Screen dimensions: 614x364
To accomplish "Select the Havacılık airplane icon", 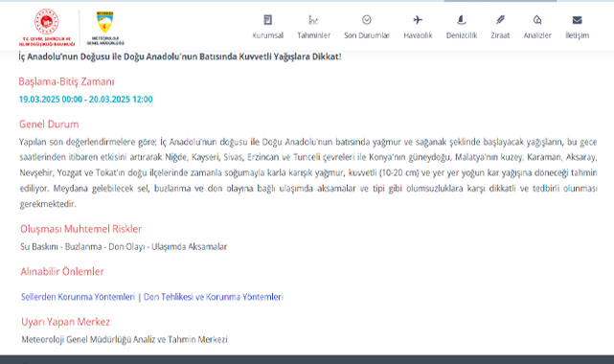I will coord(418,19).
